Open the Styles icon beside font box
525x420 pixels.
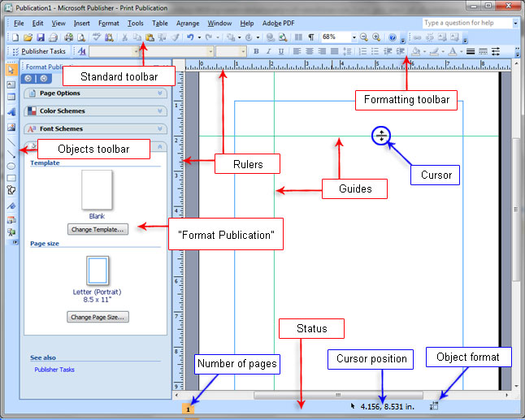click(x=82, y=51)
